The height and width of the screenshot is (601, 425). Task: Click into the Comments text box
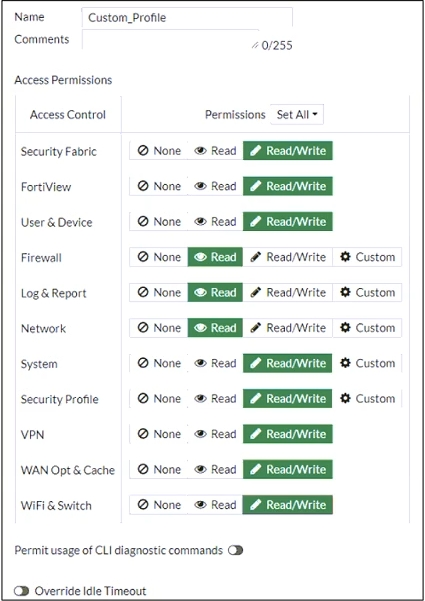pyautogui.click(x=171, y=40)
